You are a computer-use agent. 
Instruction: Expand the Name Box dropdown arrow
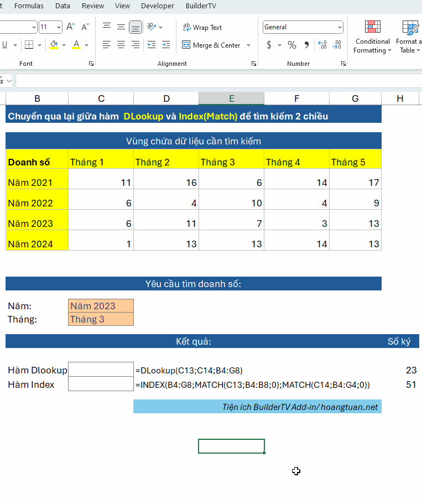[x=9, y=81]
